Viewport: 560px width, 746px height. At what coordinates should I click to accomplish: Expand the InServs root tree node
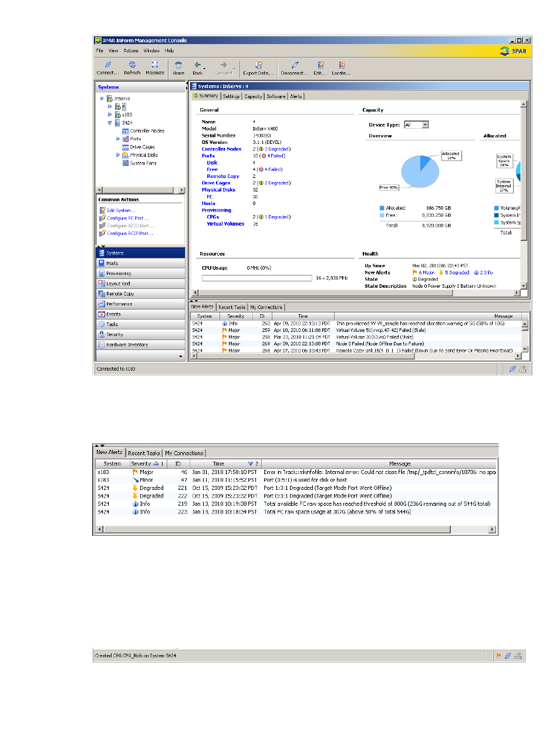coord(102,99)
